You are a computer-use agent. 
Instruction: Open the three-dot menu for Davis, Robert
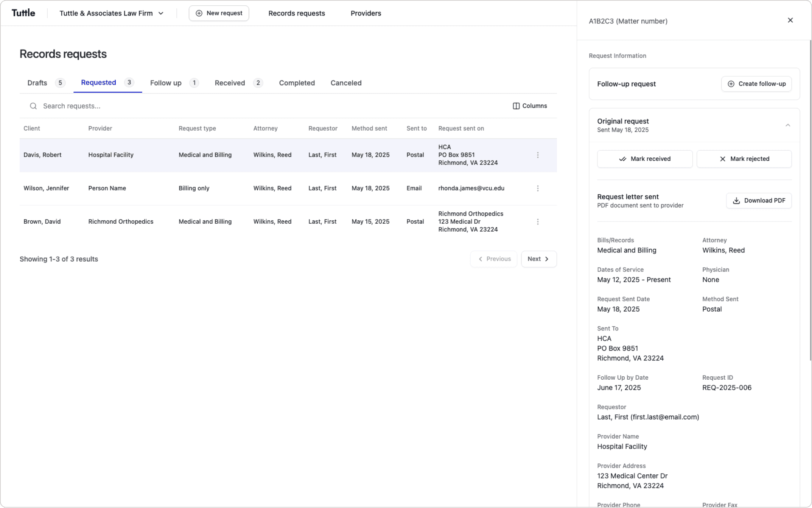click(x=538, y=155)
